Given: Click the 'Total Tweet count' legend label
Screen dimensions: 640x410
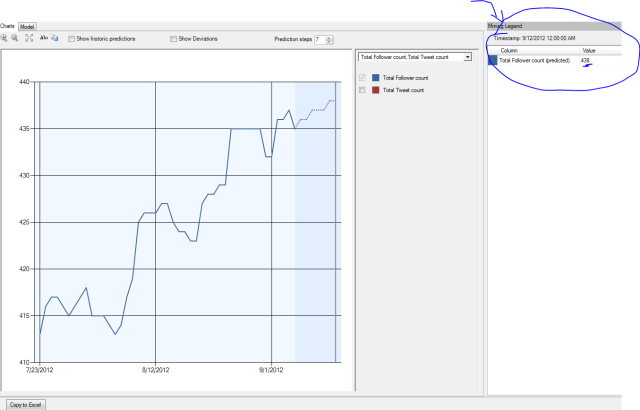Looking at the screenshot, I should [403, 90].
